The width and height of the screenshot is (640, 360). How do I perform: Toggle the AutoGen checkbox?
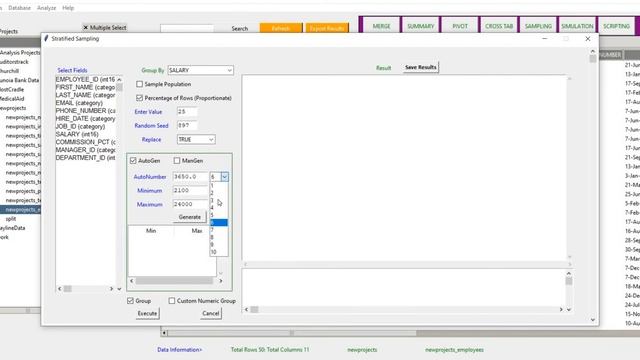coord(133,161)
